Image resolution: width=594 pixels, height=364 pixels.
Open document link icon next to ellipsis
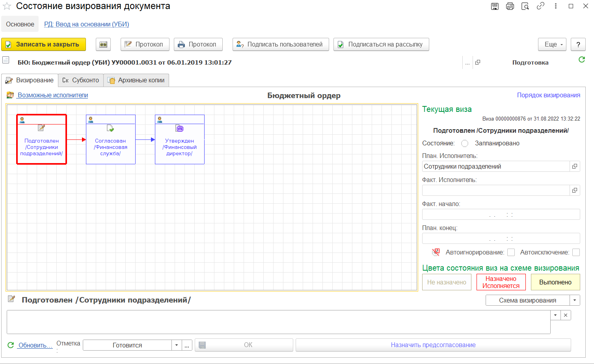click(x=478, y=62)
